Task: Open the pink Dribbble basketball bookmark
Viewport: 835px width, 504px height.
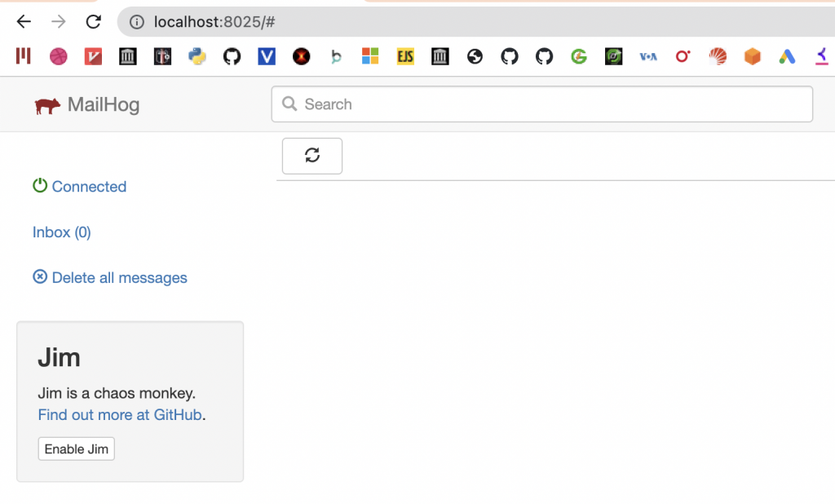Action: coord(59,56)
